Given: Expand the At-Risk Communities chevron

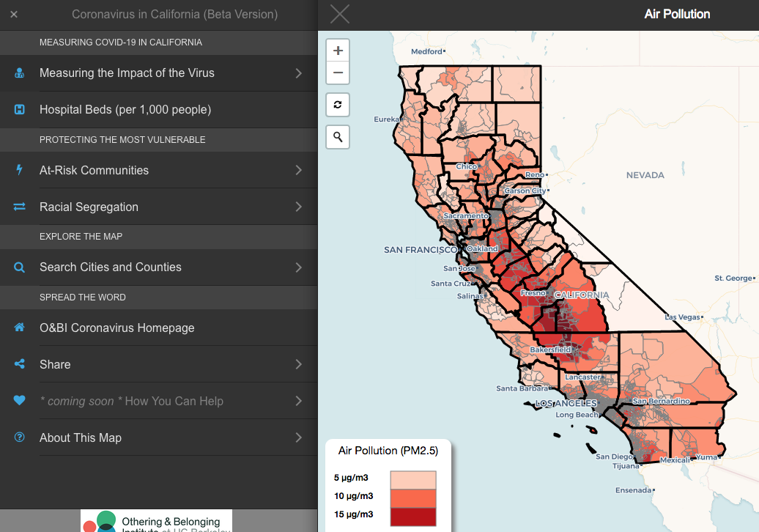Looking at the screenshot, I should (x=299, y=170).
